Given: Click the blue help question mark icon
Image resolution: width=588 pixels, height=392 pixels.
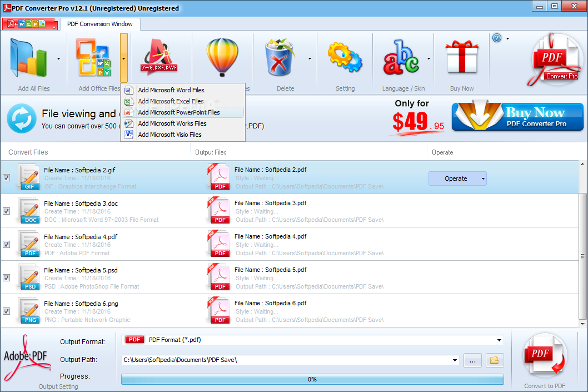Looking at the screenshot, I should point(497,38).
